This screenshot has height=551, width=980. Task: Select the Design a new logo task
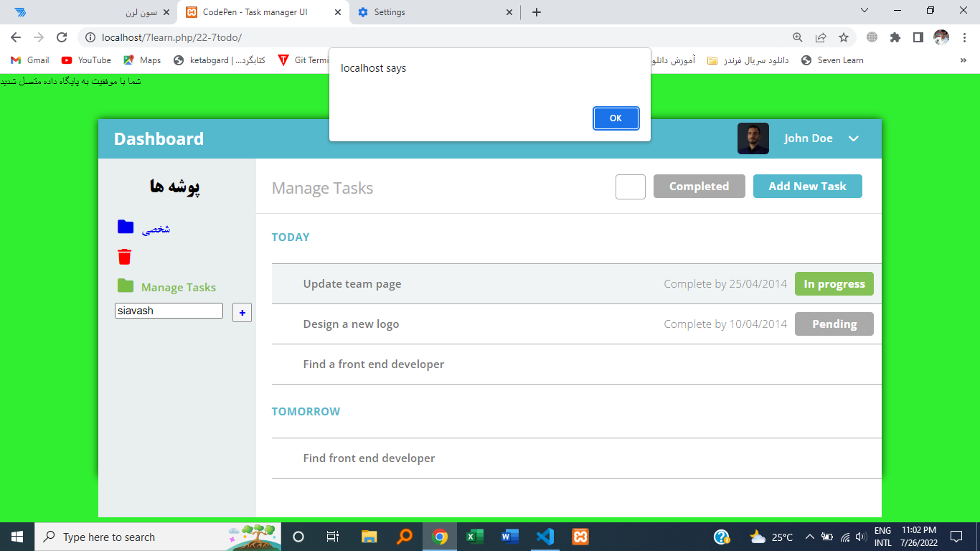(x=352, y=324)
